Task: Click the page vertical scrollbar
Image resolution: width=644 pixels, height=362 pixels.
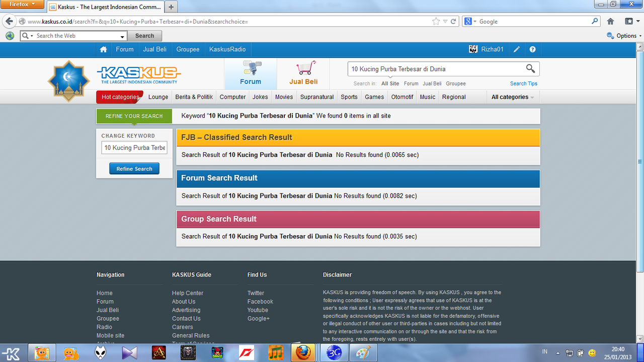Action: click(640, 161)
